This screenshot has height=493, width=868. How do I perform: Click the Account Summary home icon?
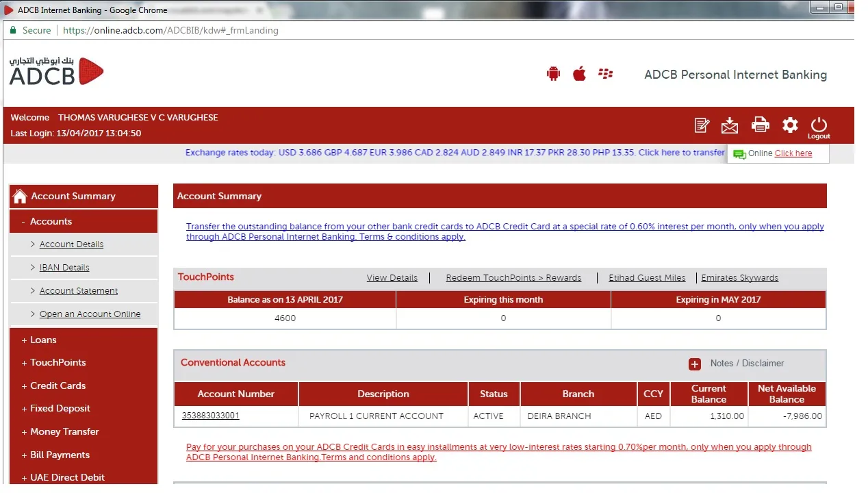[x=20, y=197]
